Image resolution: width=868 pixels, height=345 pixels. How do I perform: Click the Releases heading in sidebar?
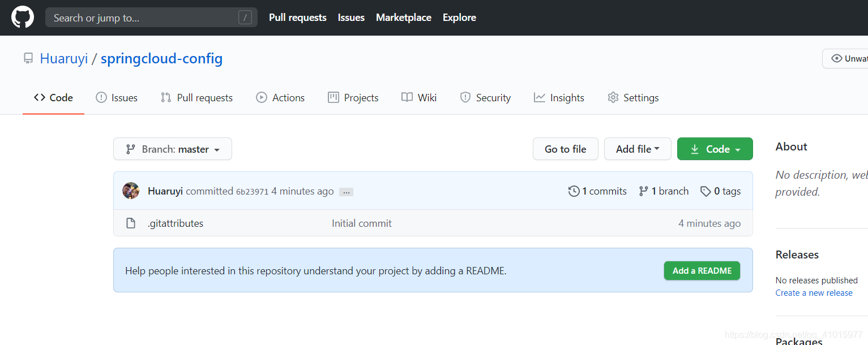pyautogui.click(x=797, y=255)
